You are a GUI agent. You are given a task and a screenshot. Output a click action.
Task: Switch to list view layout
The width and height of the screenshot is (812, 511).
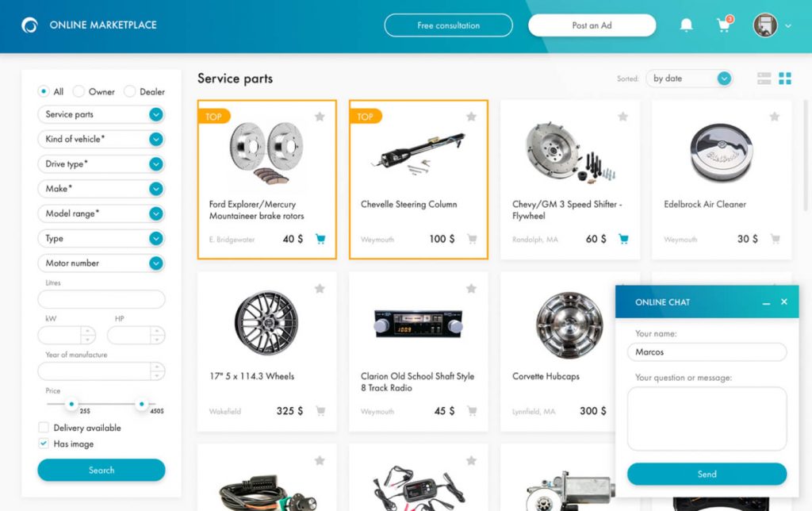click(764, 78)
